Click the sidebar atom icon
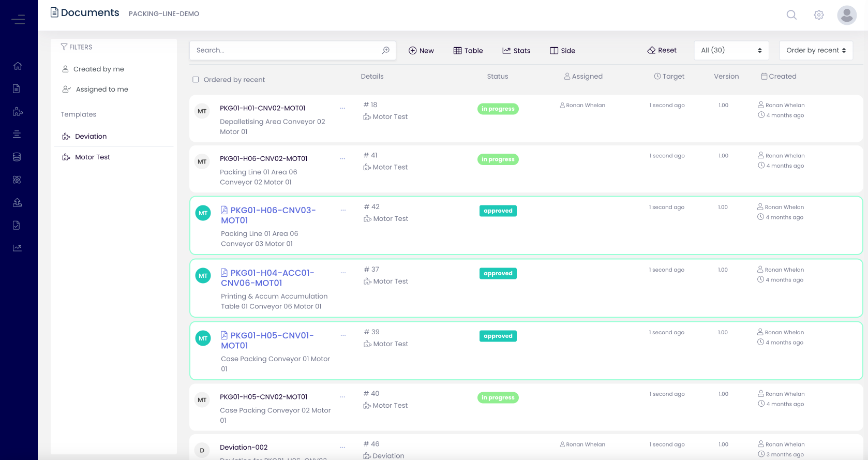This screenshot has height=460, width=868. (x=17, y=180)
